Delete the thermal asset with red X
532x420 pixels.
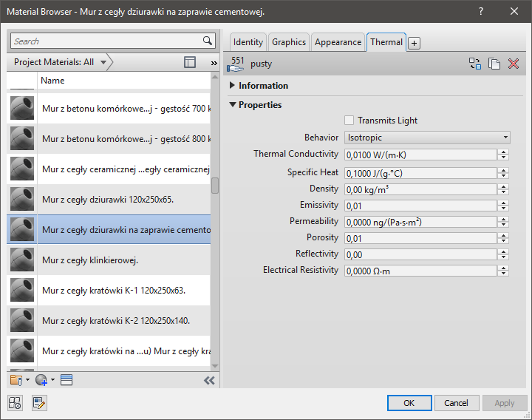(x=514, y=64)
